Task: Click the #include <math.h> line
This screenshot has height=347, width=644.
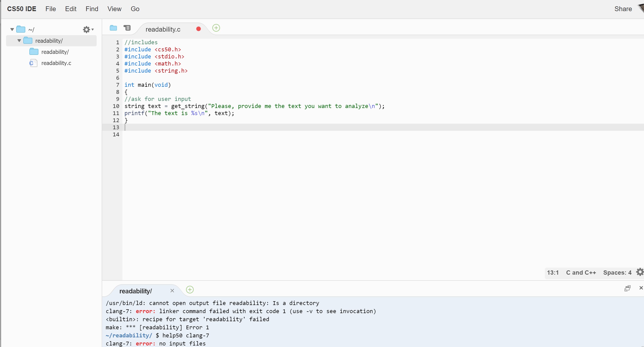Action: 153,64
